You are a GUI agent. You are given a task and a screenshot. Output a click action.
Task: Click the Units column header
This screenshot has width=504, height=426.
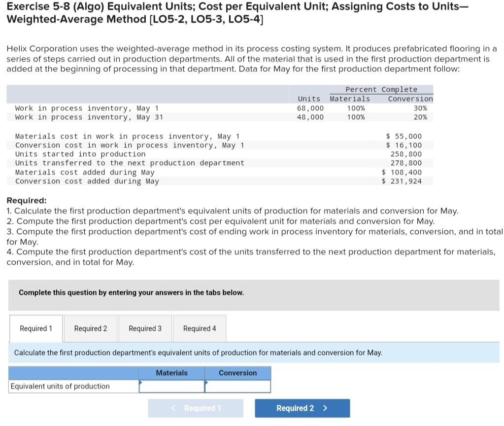pyautogui.click(x=308, y=99)
